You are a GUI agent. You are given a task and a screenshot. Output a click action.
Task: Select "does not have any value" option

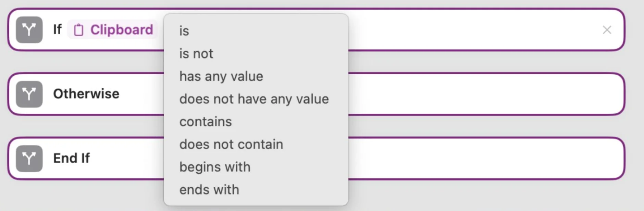[x=254, y=99]
